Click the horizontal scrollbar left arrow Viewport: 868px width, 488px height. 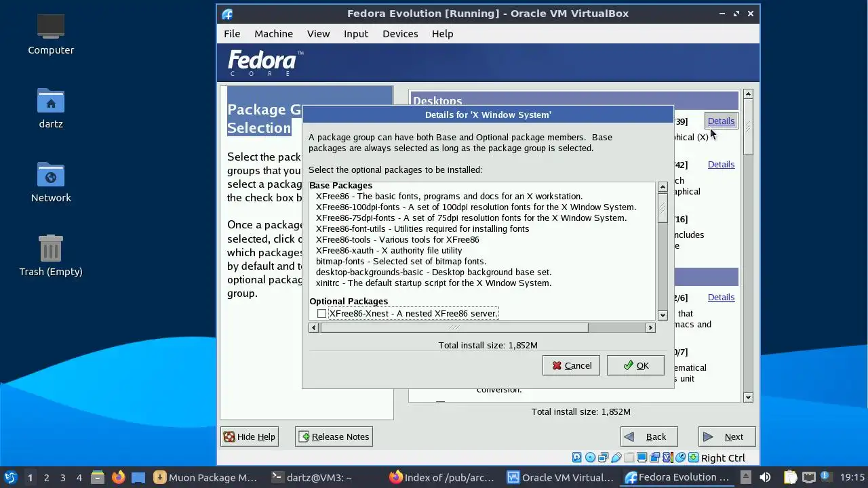pos(313,327)
